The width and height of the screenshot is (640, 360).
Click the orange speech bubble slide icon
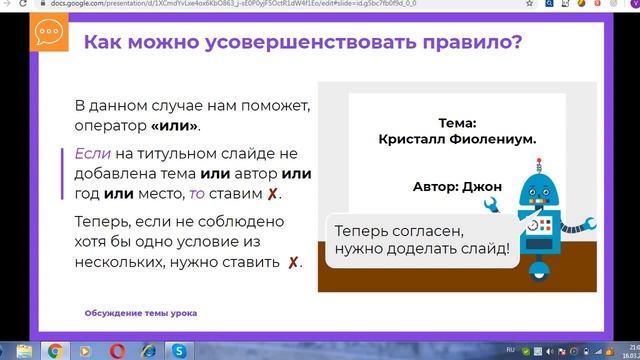click(49, 32)
